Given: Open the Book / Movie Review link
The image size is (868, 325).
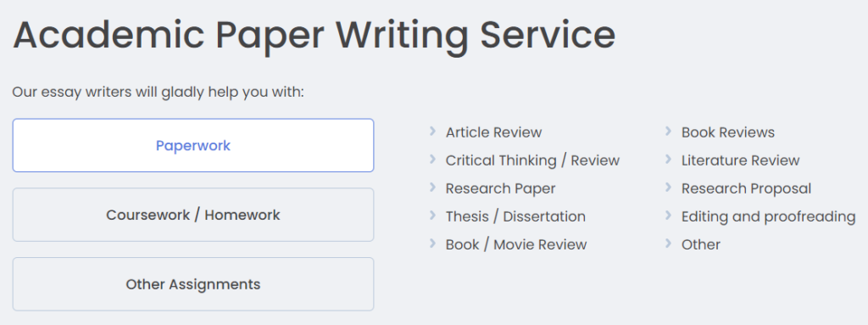Looking at the screenshot, I should (x=516, y=244).
